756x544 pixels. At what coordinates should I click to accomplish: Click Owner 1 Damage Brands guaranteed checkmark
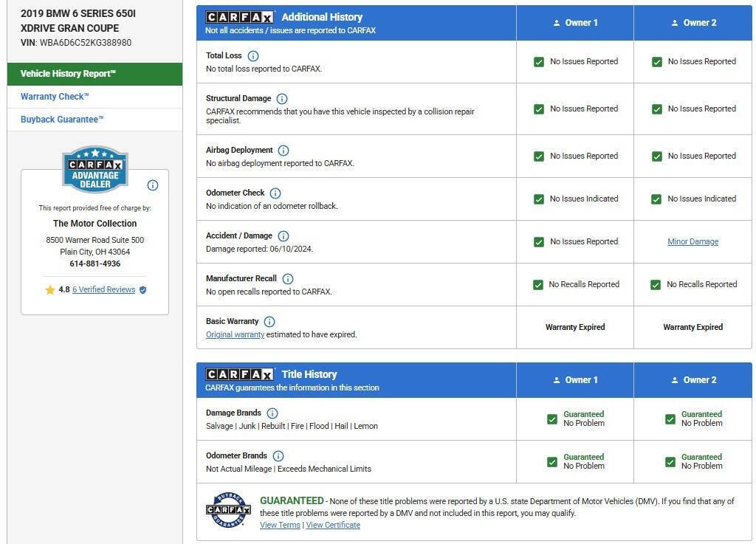552,419
